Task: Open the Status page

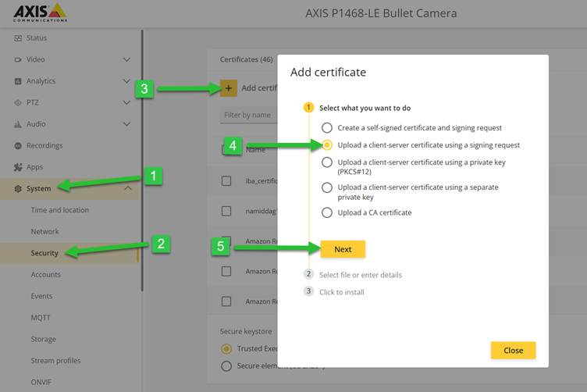Action: tap(37, 38)
